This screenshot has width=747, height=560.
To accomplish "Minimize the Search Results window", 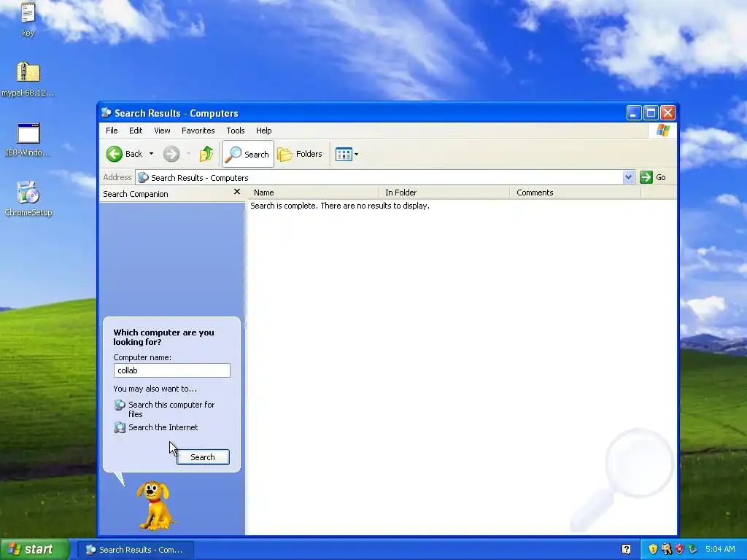I will (x=634, y=113).
